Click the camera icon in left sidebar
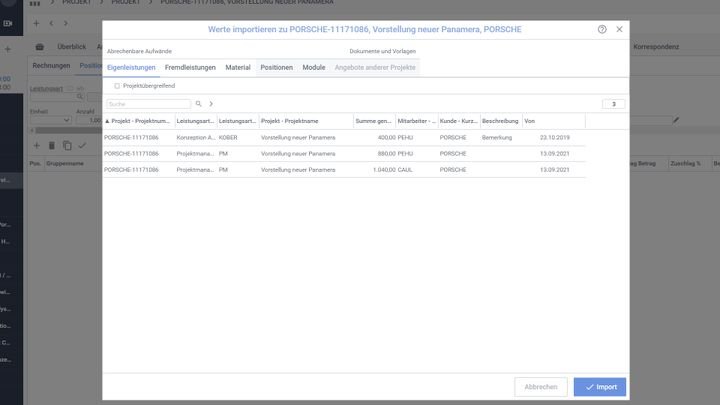Viewport: 720px width, 405px height. (8, 23)
